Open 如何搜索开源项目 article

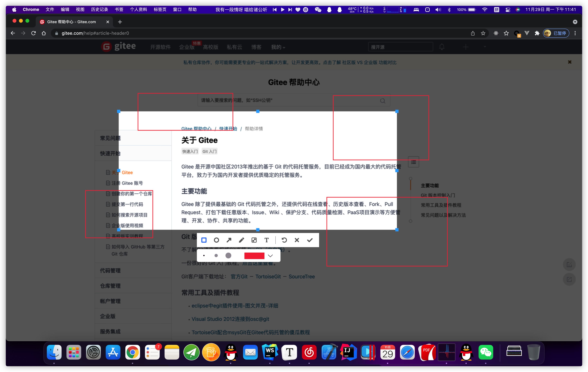(x=129, y=215)
